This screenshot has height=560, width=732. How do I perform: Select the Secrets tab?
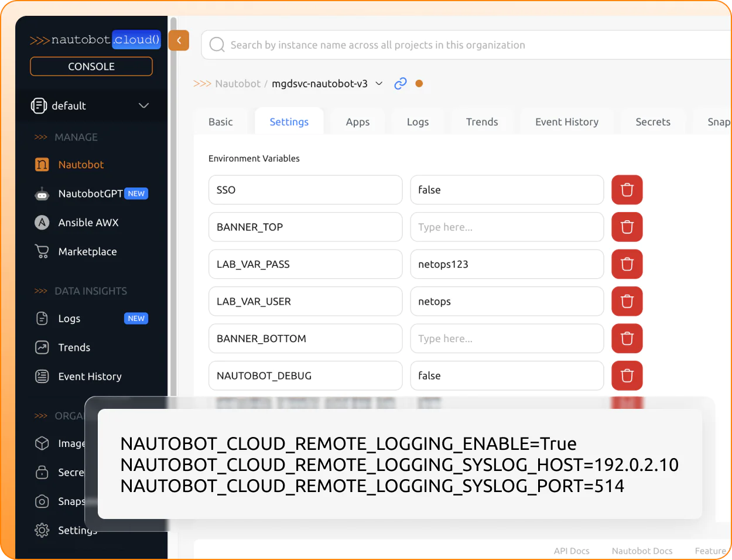(652, 122)
